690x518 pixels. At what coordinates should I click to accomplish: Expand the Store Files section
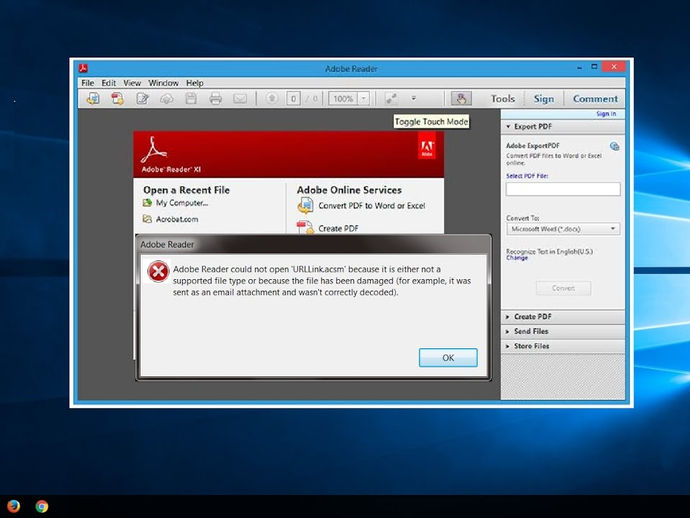pos(563,346)
